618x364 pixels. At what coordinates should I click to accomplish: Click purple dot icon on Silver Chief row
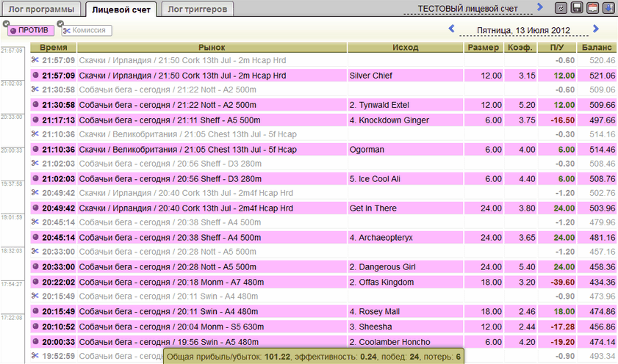point(35,76)
